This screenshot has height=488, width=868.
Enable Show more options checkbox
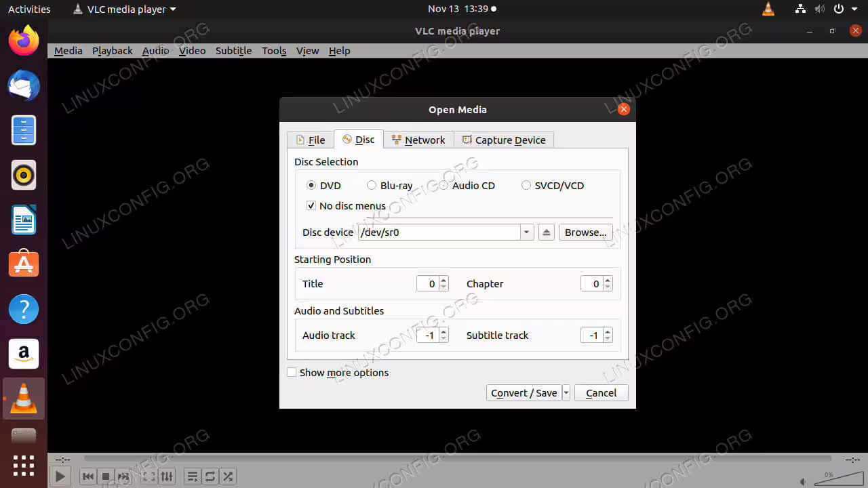tap(292, 372)
